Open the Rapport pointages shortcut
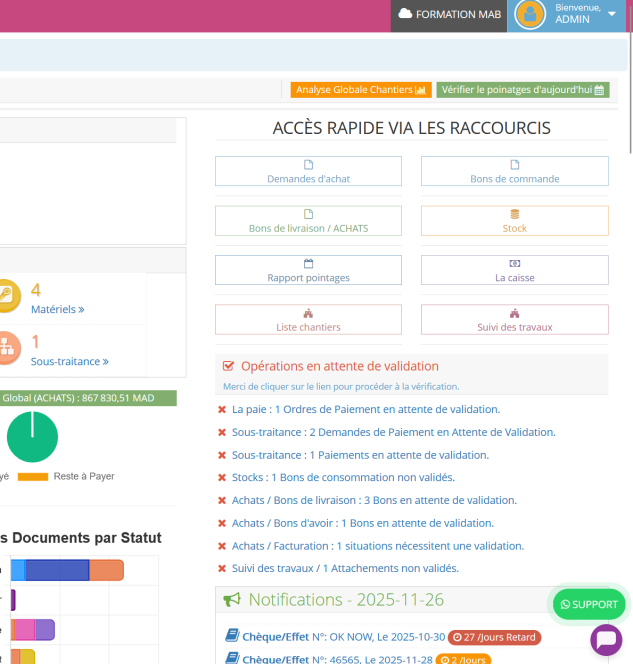The height and width of the screenshot is (664, 633). [x=308, y=270]
